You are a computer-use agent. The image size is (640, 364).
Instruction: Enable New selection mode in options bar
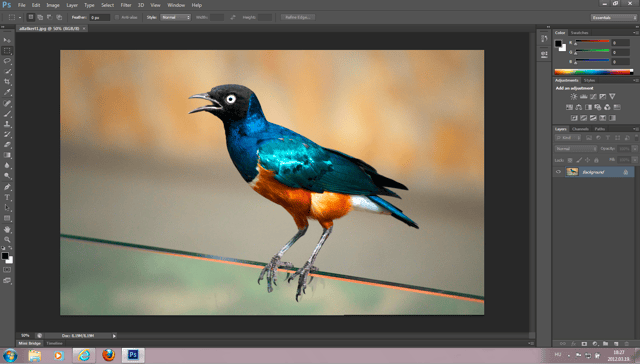tap(31, 18)
